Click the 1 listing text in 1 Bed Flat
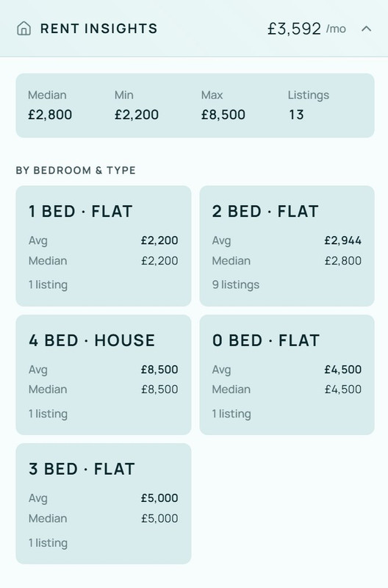The width and height of the screenshot is (388, 588). pos(48,284)
